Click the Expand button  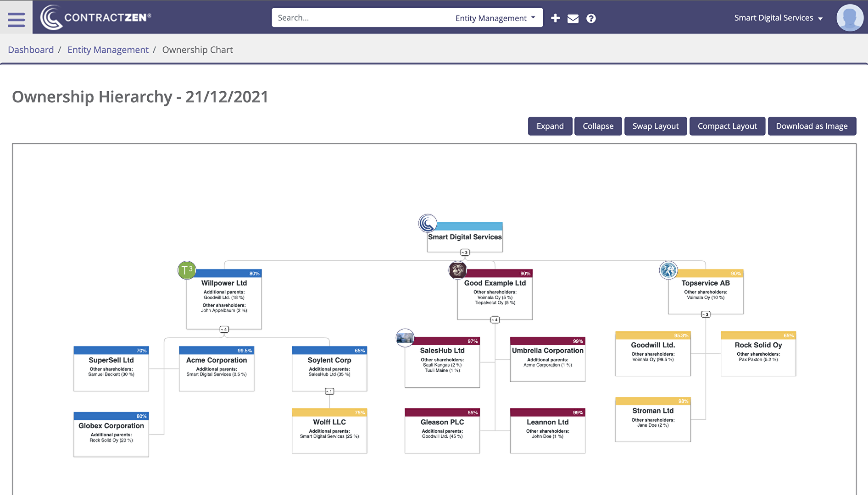[x=550, y=126]
